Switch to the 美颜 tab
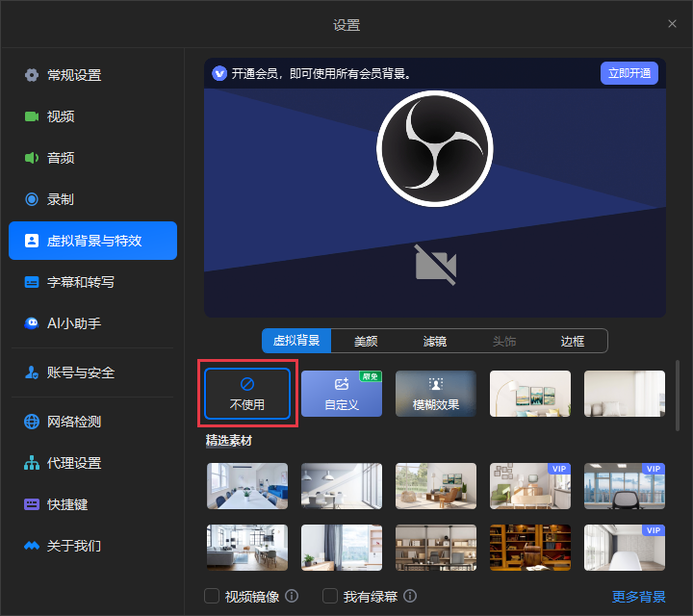The width and height of the screenshot is (693, 616). (x=366, y=341)
